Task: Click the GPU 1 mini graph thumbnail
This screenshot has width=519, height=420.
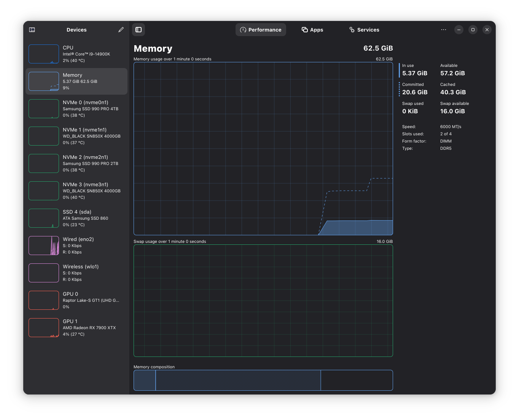Action: point(44,328)
